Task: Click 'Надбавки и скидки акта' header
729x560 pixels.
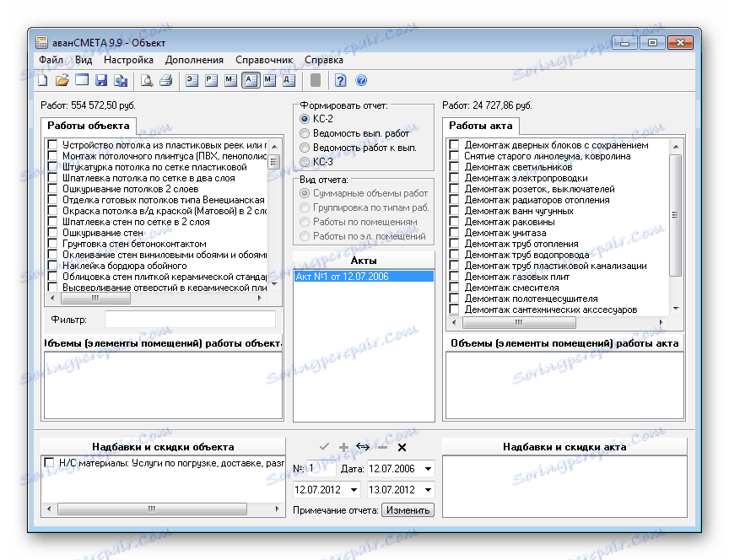Action: (564, 447)
